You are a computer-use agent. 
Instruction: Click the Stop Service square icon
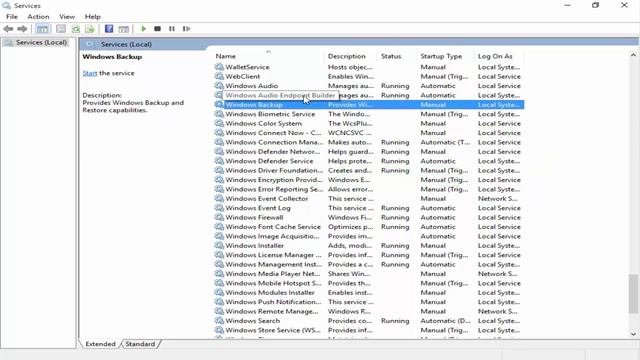157,29
